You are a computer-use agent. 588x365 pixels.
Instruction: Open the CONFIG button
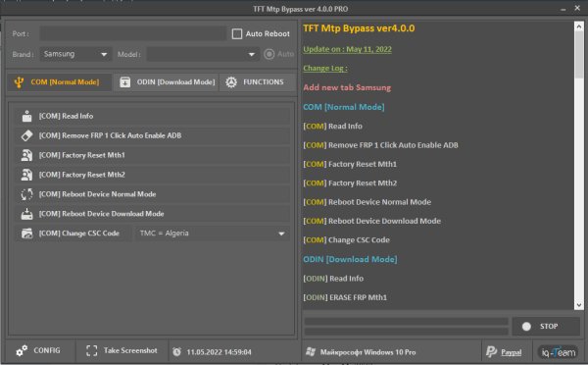point(38,350)
